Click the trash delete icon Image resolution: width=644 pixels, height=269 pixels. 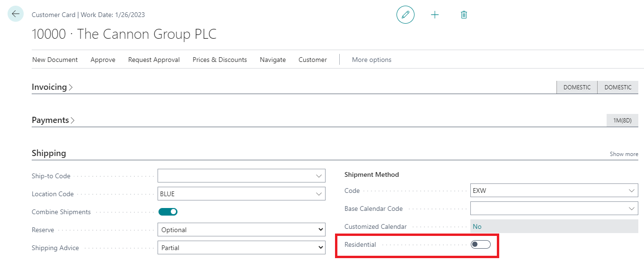[x=464, y=15]
